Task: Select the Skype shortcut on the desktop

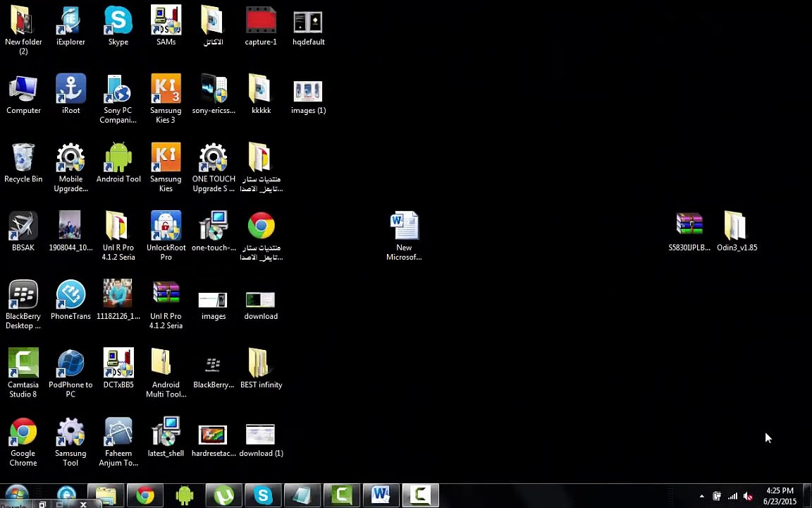Action: [x=118, y=26]
